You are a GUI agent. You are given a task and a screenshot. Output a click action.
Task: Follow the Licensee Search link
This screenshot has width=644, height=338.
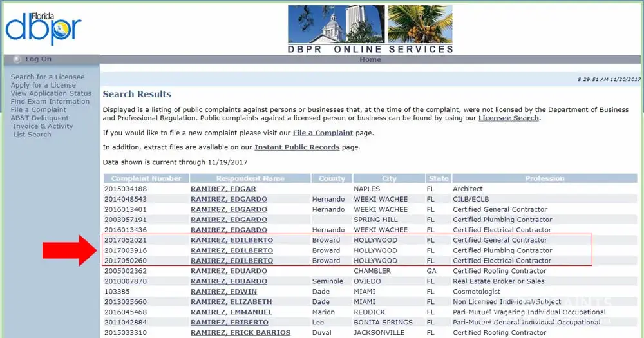509,118
